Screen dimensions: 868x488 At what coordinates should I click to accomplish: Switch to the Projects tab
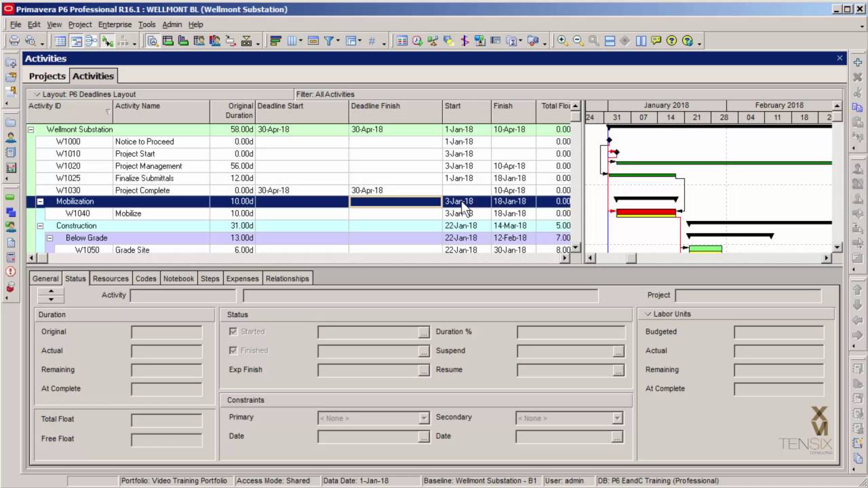point(47,76)
